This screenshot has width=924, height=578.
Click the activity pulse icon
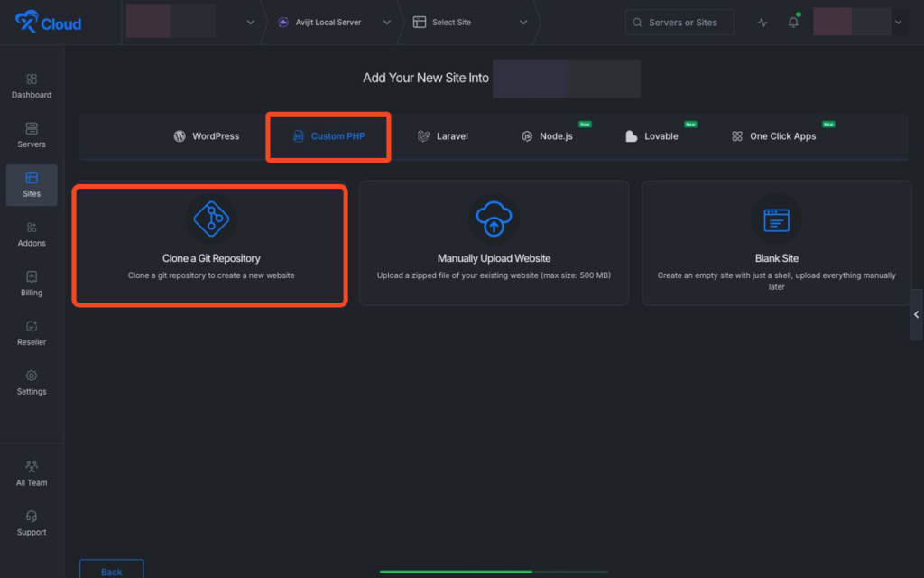(762, 23)
